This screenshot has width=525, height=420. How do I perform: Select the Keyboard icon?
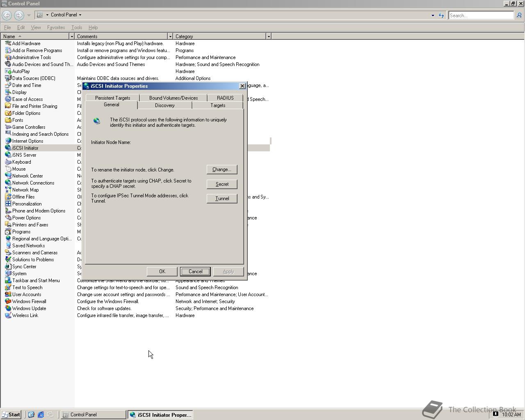[x=8, y=162]
